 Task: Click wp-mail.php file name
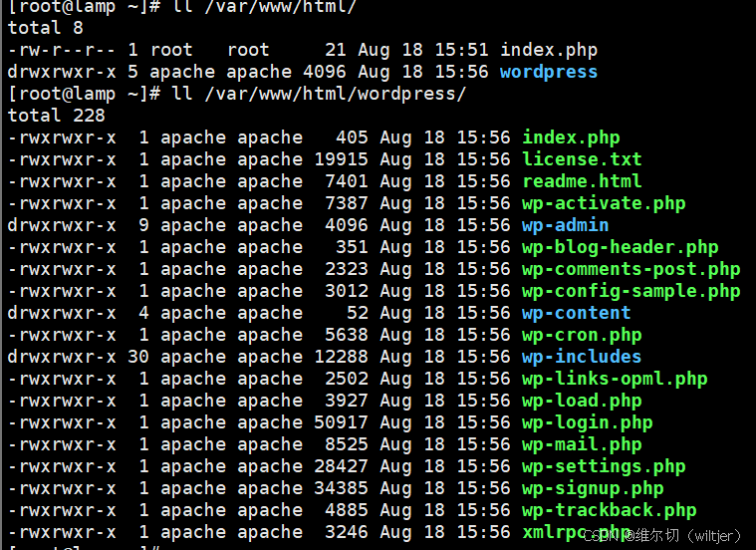coord(582,444)
